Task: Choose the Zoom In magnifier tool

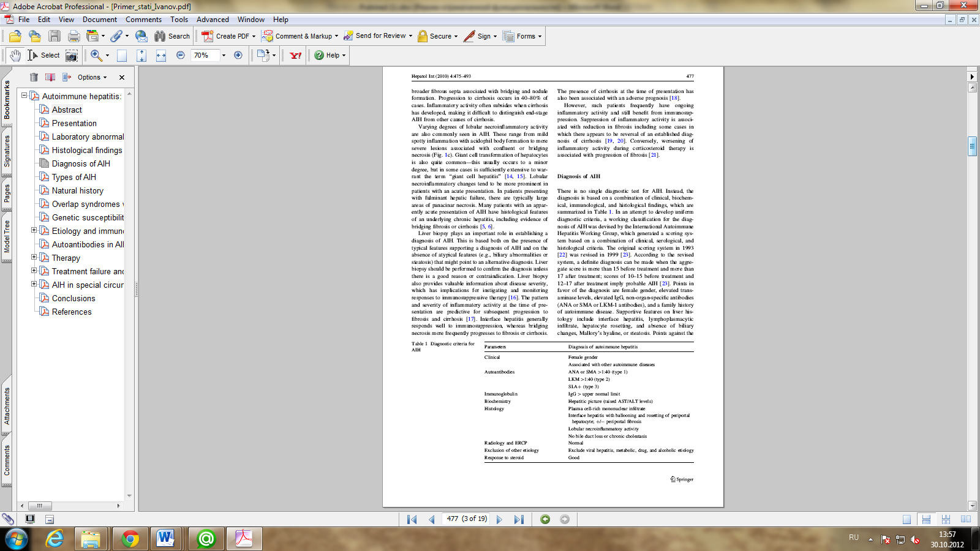Action: click(x=96, y=55)
